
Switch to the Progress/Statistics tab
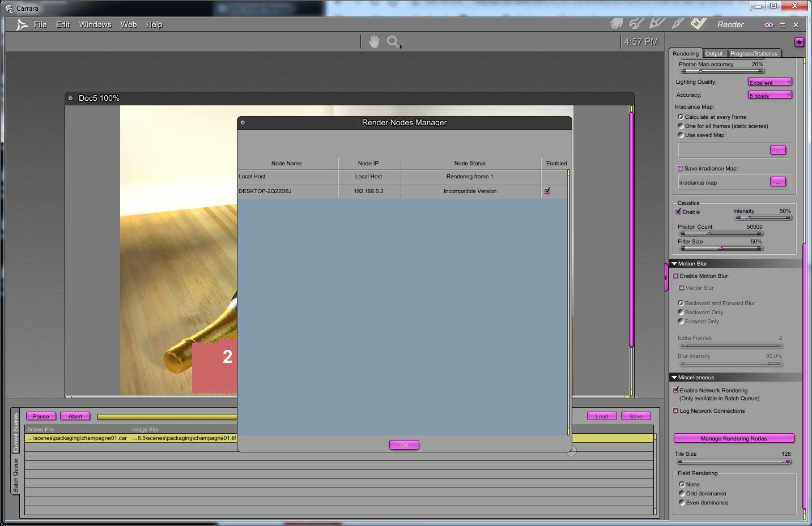pyautogui.click(x=754, y=53)
